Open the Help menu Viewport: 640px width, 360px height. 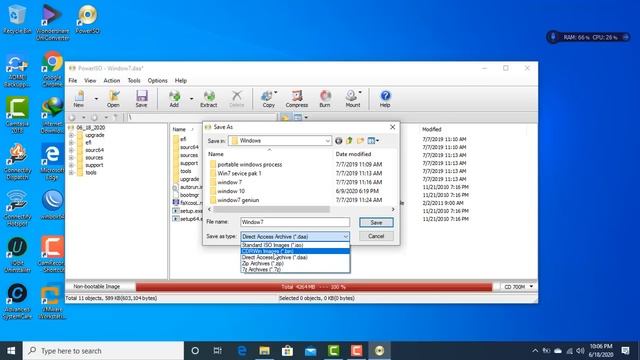tap(181, 81)
